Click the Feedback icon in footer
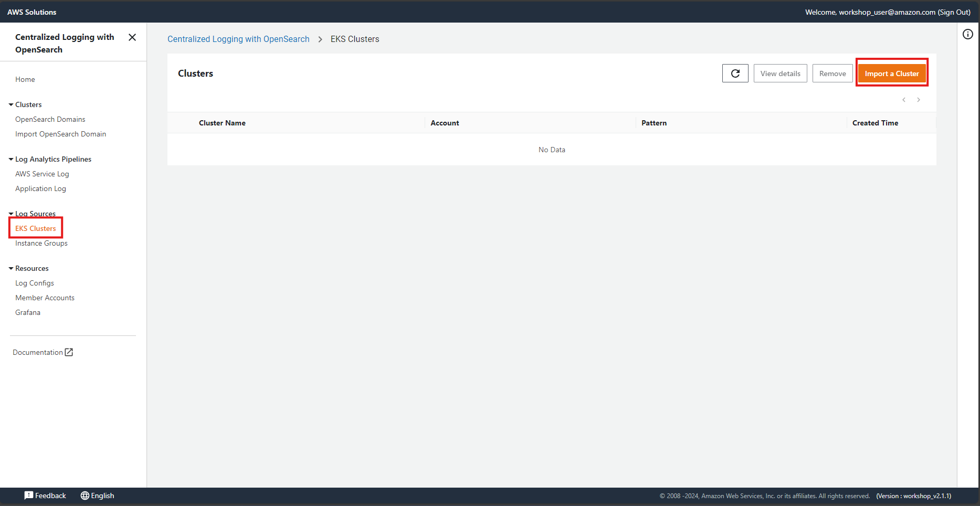The width and height of the screenshot is (980, 506). tap(29, 496)
